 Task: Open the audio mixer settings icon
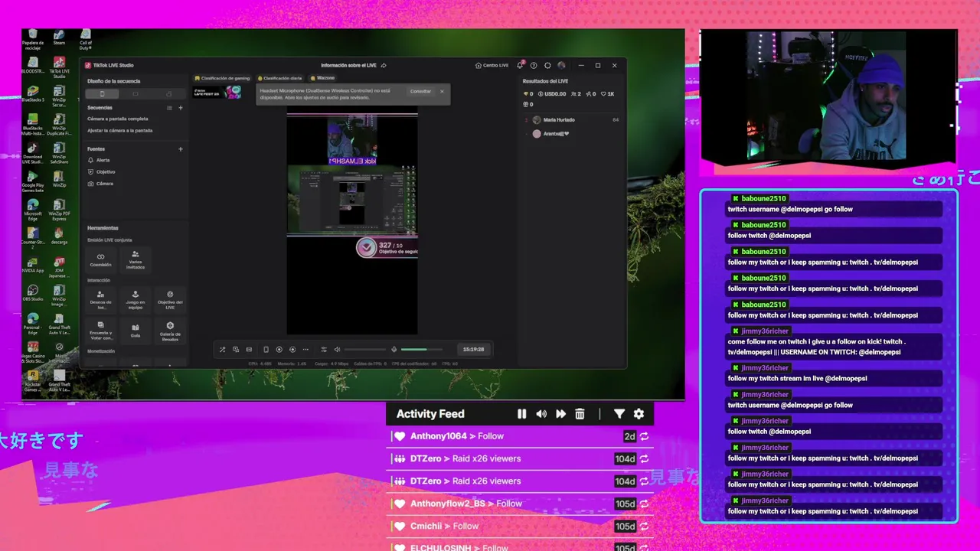324,350
